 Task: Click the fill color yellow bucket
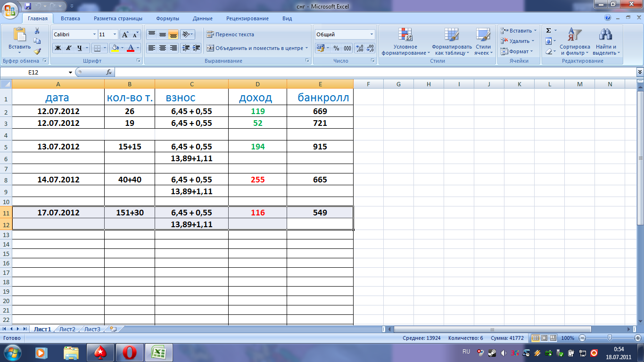pyautogui.click(x=115, y=48)
